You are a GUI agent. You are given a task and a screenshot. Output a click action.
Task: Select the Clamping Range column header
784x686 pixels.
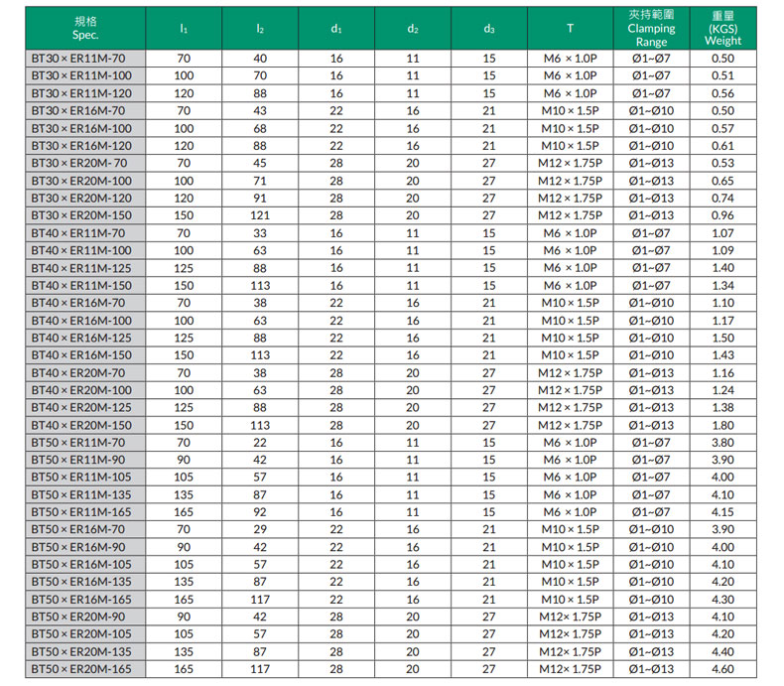[x=651, y=28]
